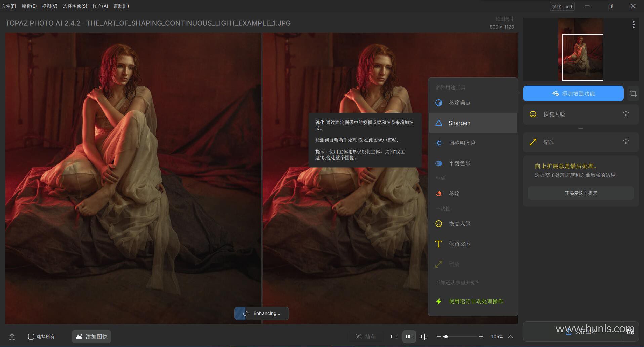Delete the 缩放 enhancement with trash icon
The width and height of the screenshot is (644, 347).
[626, 142]
